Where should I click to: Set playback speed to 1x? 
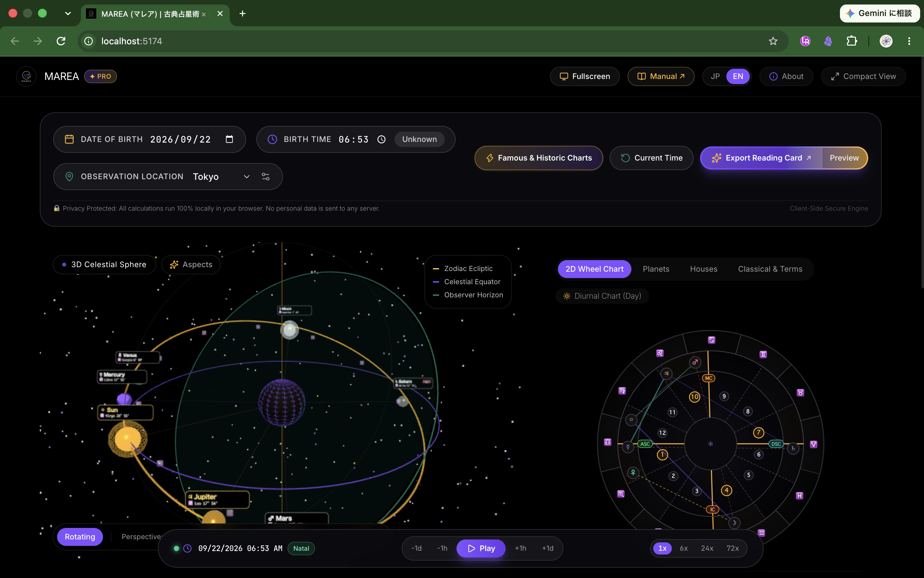pos(663,548)
